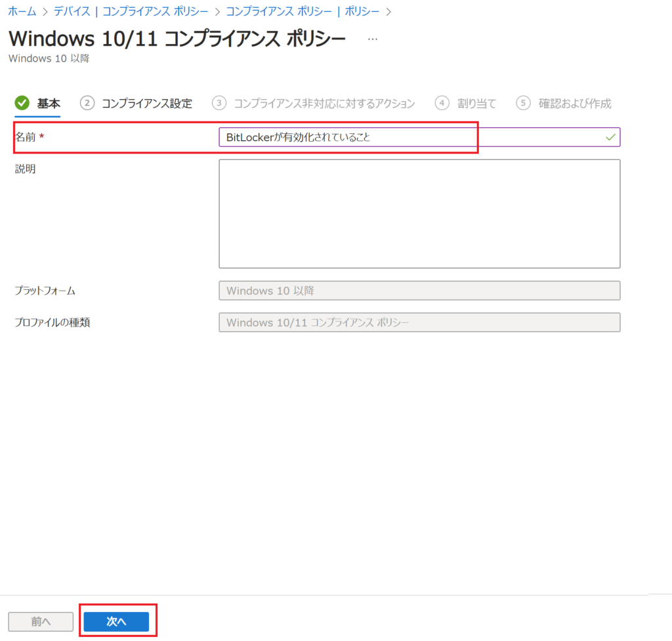Open the 割り当て step tab
The height and width of the screenshot is (641, 672).
(476, 103)
